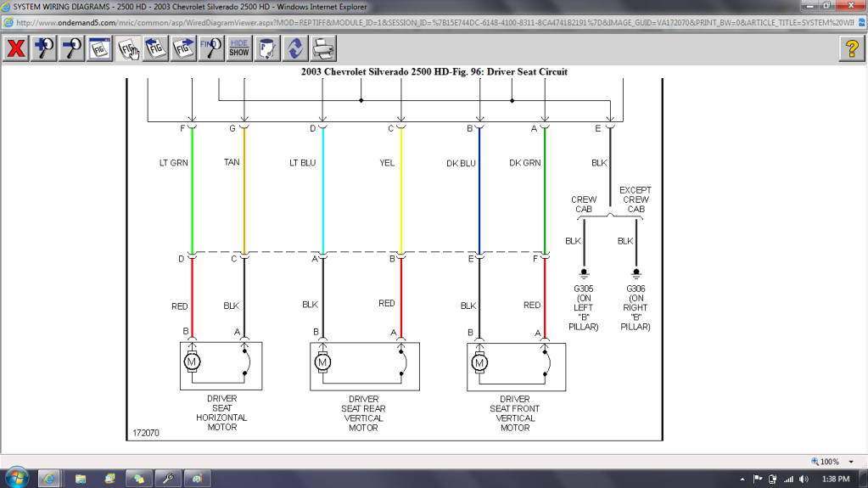The image size is (868, 488).
Task: Click the DRIVER SEAT FRONT VERTICAL MOTOR label
Action: 515,413
